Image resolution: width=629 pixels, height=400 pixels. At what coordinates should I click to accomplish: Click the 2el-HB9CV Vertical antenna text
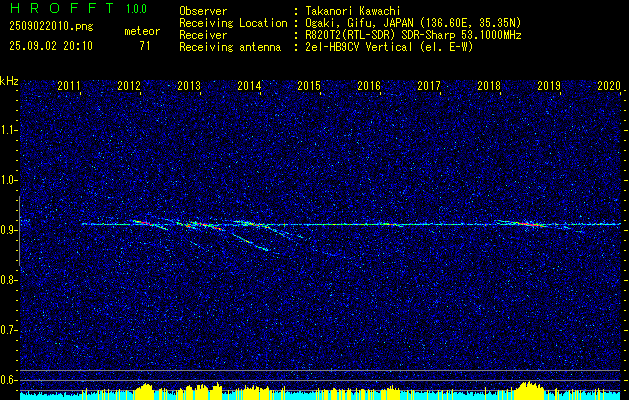[389, 47]
